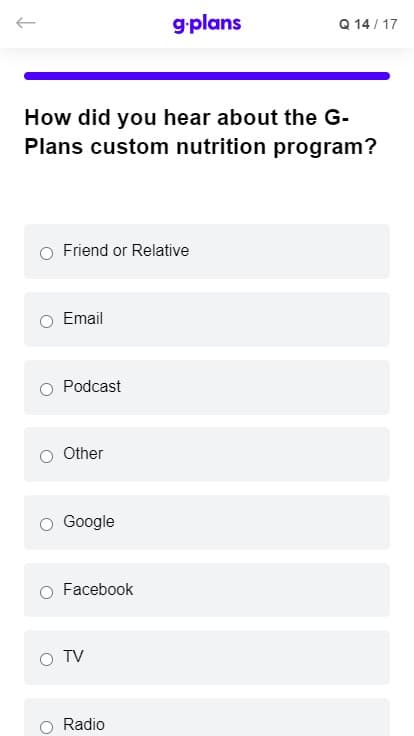Viewport: 414px width, 736px height.
Task: Select the Podcast radio circle
Action: point(46,389)
